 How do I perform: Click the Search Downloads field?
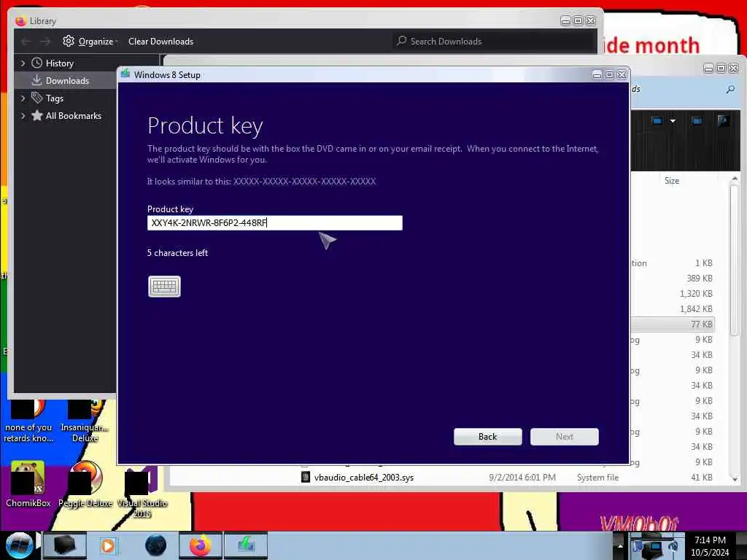[x=493, y=42]
